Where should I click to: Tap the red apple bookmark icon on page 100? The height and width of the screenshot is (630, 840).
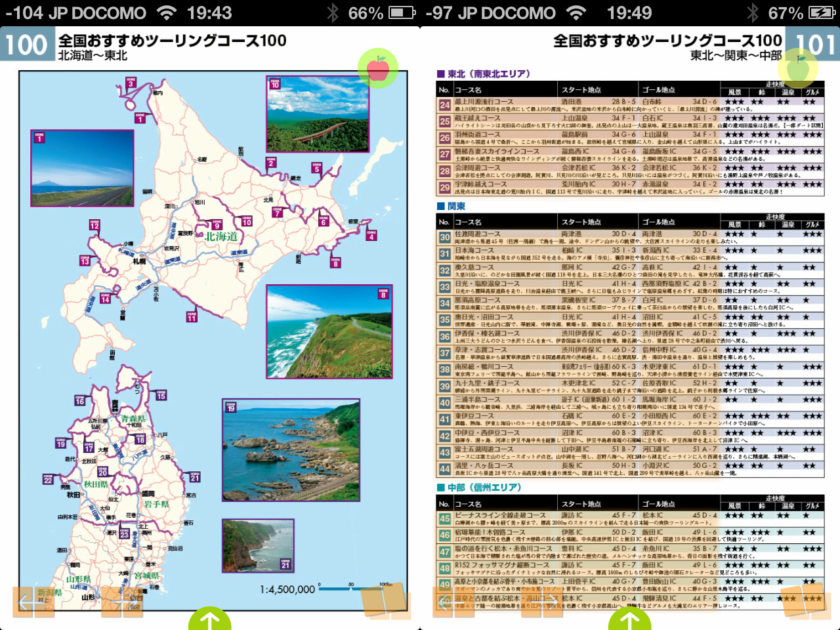point(378,68)
